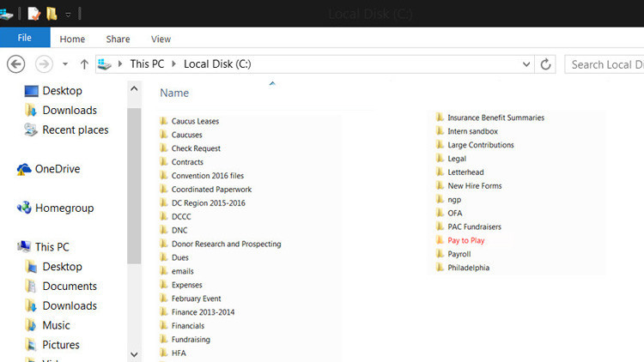Click the navigation pane scrollbar down arrow

pyautogui.click(x=134, y=354)
